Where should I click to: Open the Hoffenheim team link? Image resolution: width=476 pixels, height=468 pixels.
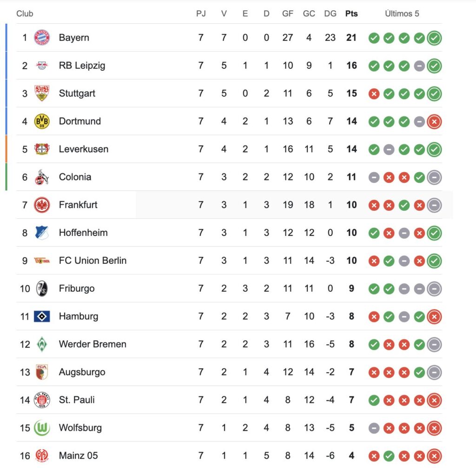click(83, 233)
